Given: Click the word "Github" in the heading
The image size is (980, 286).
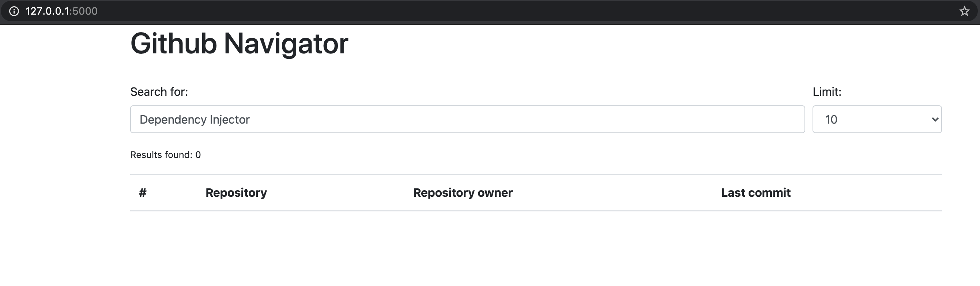Looking at the screenshot, I should tap(173, 44).
